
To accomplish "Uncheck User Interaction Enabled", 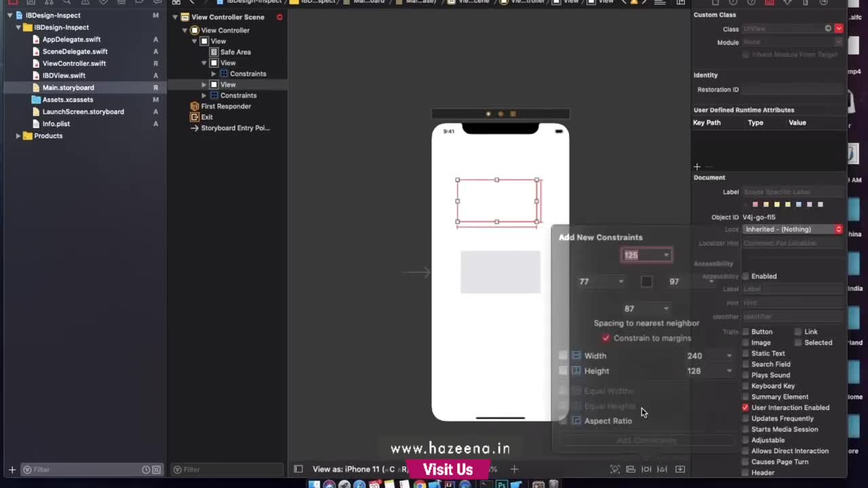I will click(745, 408).
